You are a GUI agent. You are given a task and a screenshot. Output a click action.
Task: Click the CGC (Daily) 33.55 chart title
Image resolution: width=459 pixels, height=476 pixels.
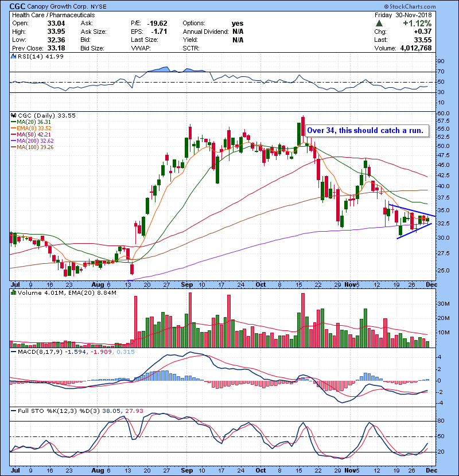47,116
